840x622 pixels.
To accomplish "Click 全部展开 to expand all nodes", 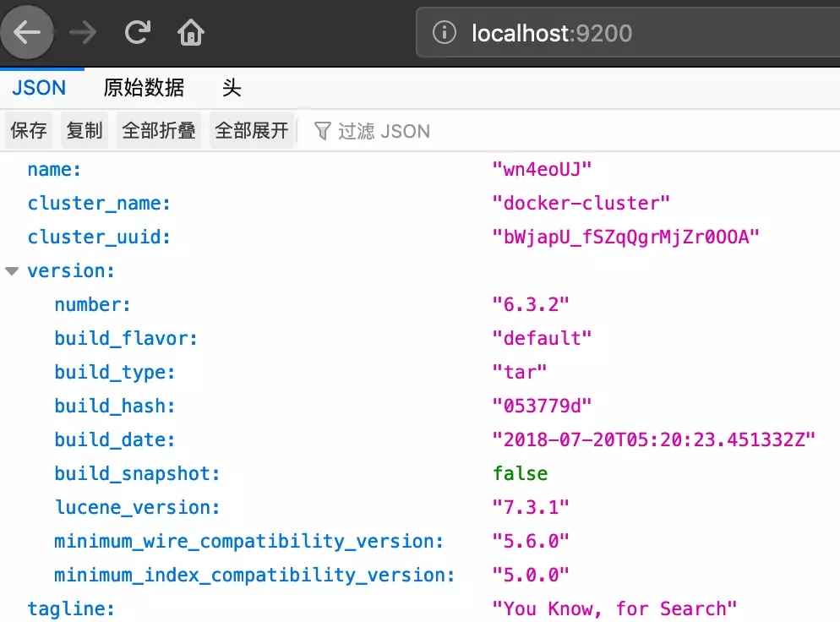I will click(x=252, y=130).
